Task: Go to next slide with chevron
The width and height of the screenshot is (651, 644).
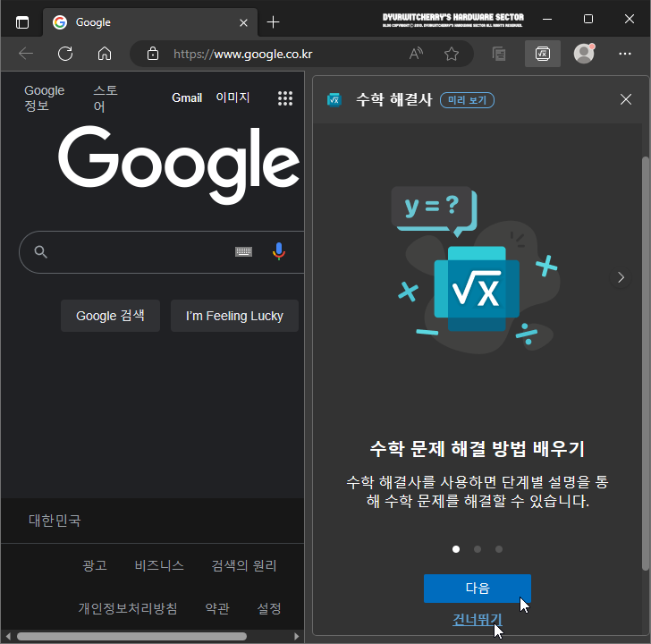Action: click(x=621, y=277)
